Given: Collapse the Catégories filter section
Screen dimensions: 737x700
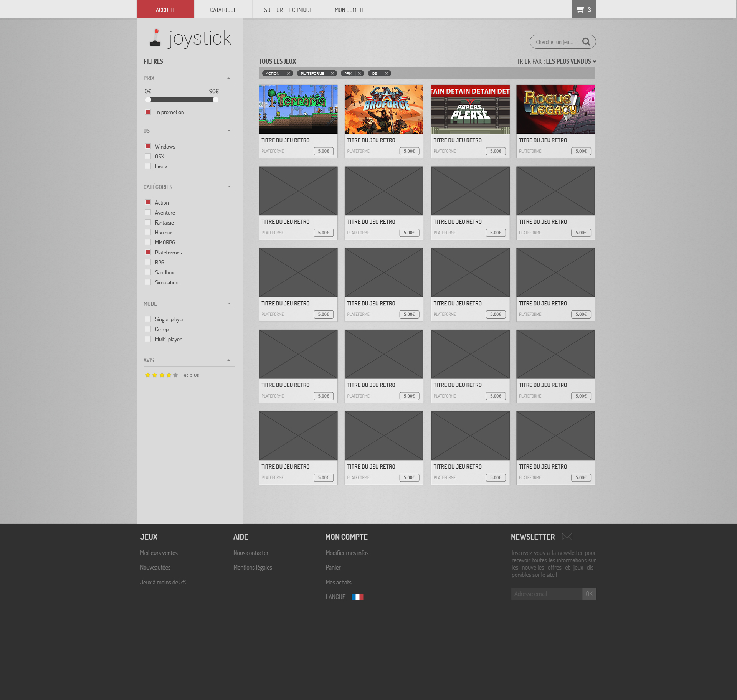Looking at the screenshot, I should (229, 187).
